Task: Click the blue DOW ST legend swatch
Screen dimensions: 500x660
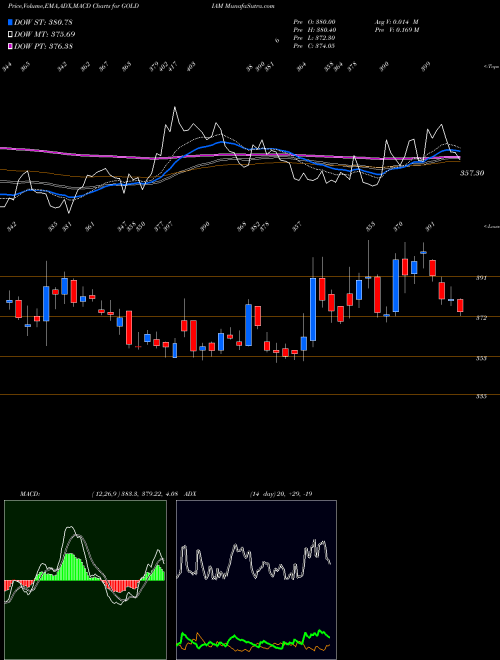Action: point(10,22)
